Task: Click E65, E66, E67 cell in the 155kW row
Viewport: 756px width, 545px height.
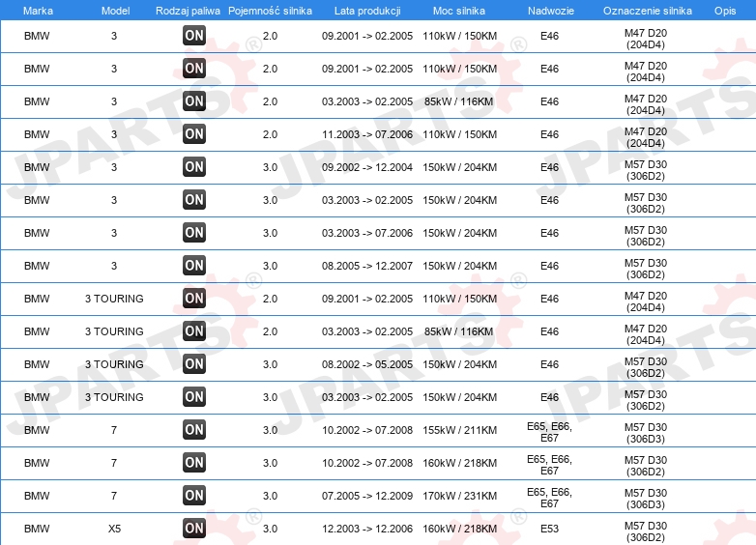Action: 549,432
